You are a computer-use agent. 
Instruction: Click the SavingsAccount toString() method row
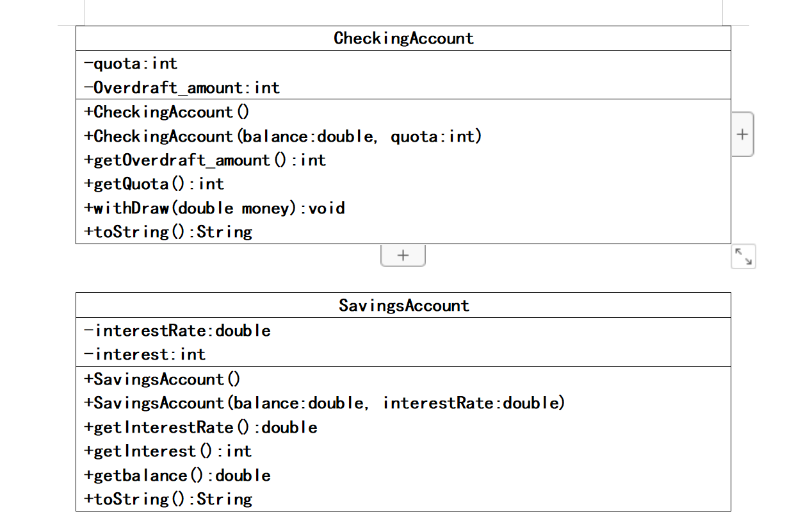pyautogui.click(x=168, y=499)
